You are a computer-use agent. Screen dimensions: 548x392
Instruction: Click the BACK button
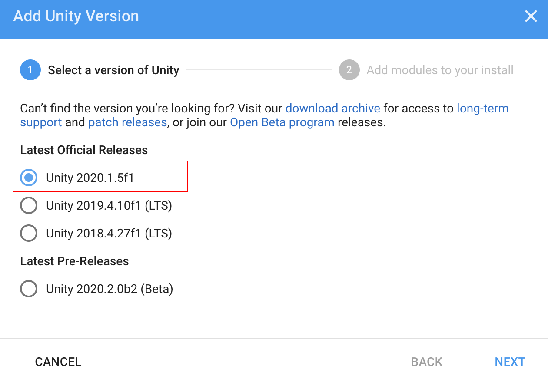[427, 362]
